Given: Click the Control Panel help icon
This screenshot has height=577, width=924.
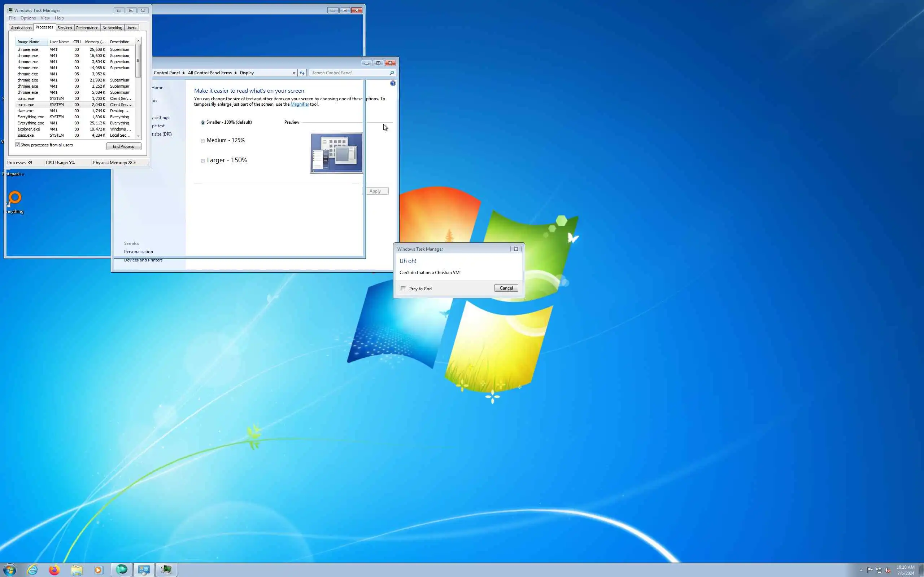Looking at the screenshot, I should pos(393,83).
